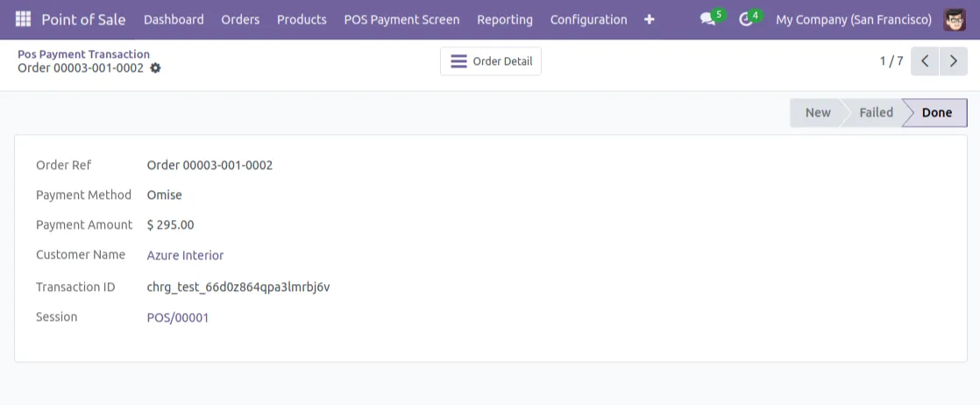
Task: Open the Products menu
Action: (x=302, y=19)
